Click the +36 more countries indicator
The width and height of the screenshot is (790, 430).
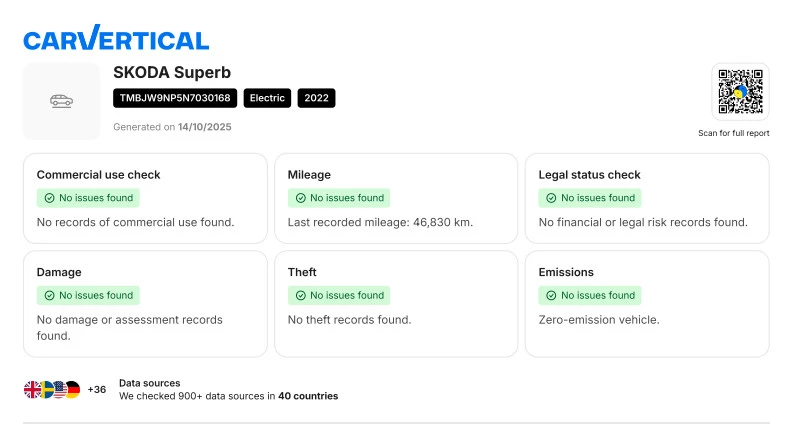[x=97, y=389]
